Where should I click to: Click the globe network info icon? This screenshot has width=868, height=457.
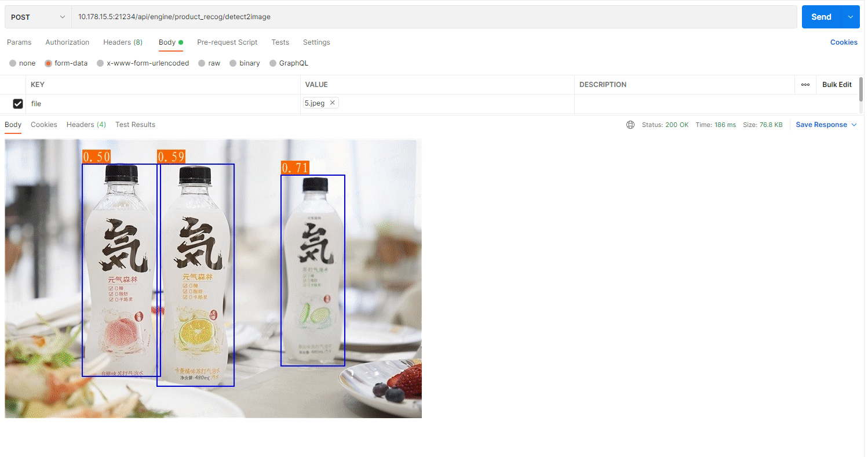630,125
